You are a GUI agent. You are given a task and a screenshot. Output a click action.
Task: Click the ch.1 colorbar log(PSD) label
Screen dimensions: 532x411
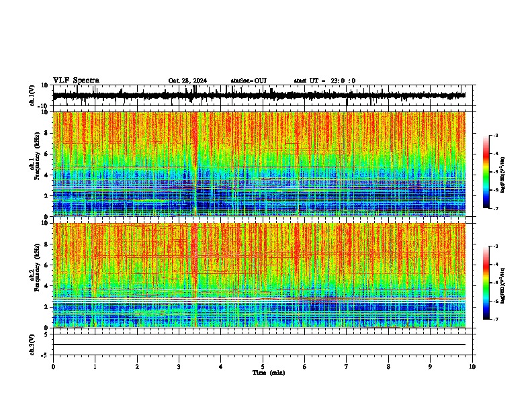tap(503, 175)
